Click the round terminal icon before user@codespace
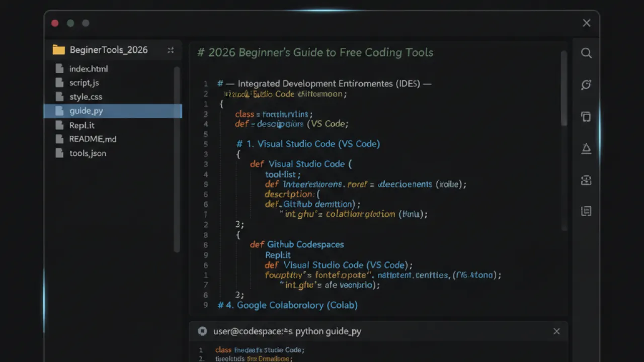Viewport: 644px width, 362px height. tap(202, 331)
